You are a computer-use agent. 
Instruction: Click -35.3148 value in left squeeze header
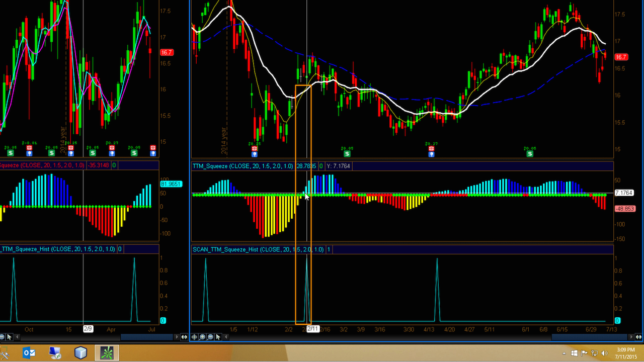coord(99,165)
